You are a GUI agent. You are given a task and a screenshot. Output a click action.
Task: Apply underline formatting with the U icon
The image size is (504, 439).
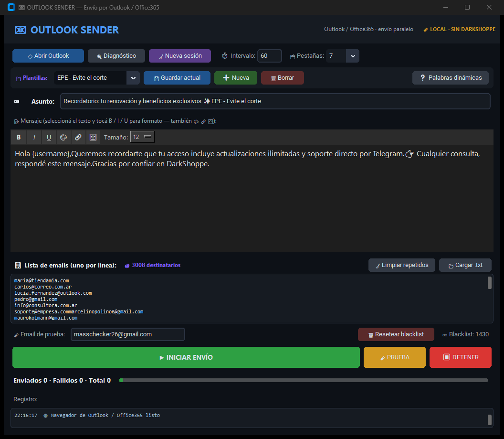49,137
